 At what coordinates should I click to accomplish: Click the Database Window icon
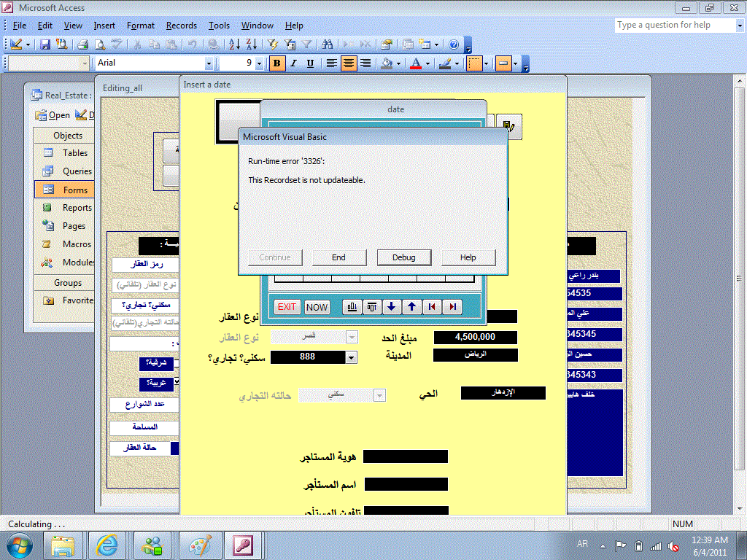pyautogui.click(x=408, y=44)
